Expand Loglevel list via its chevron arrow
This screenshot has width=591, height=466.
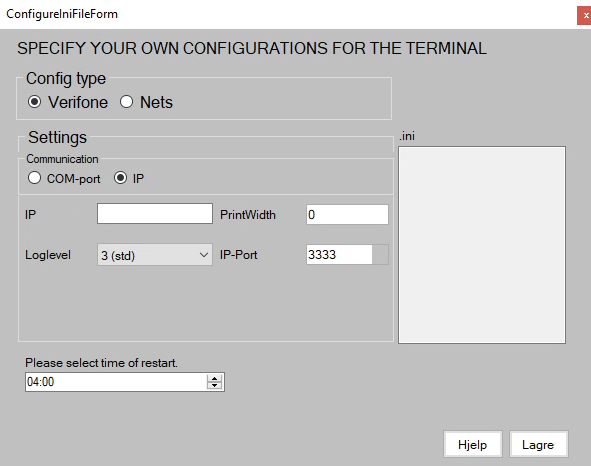click(x=204, y=255)
